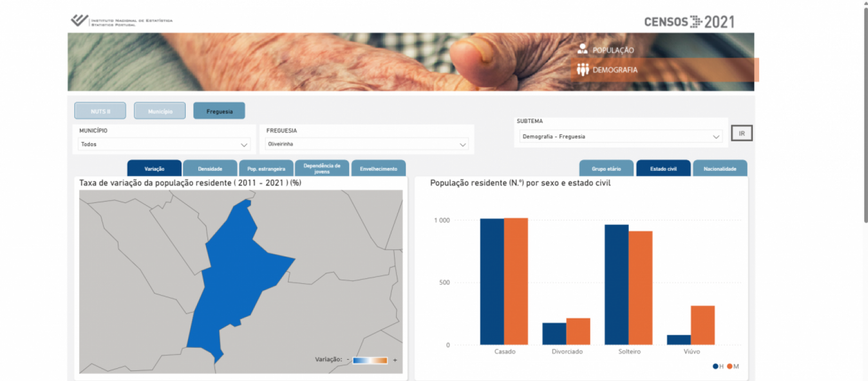Click the Censos 2021 logo

click(x=689, y=22)
